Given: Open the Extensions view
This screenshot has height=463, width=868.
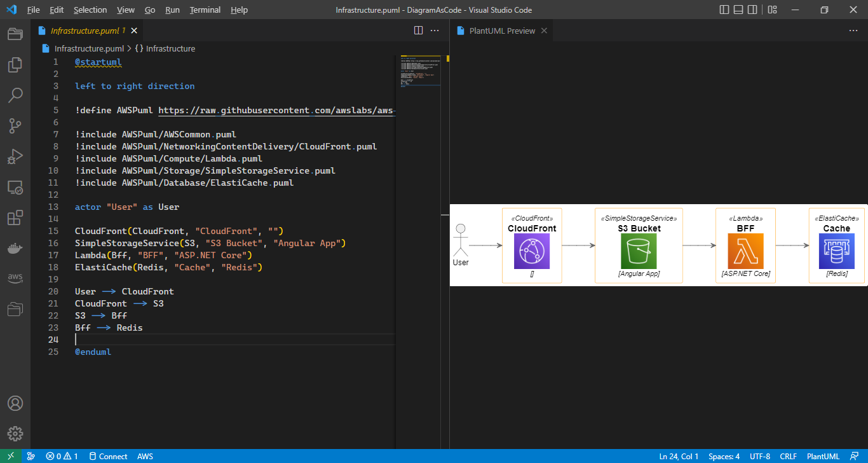Looking at the screenshot, I should 15,218.
